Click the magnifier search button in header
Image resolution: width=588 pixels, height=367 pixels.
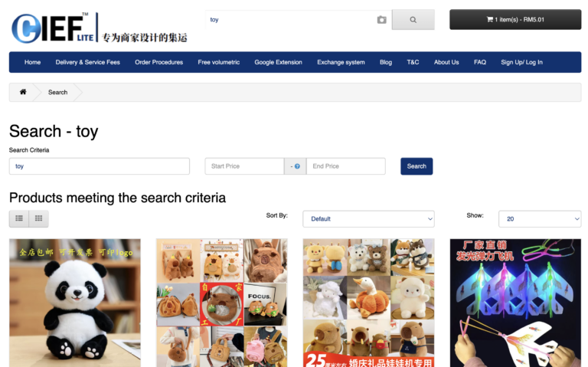(413, 20)
